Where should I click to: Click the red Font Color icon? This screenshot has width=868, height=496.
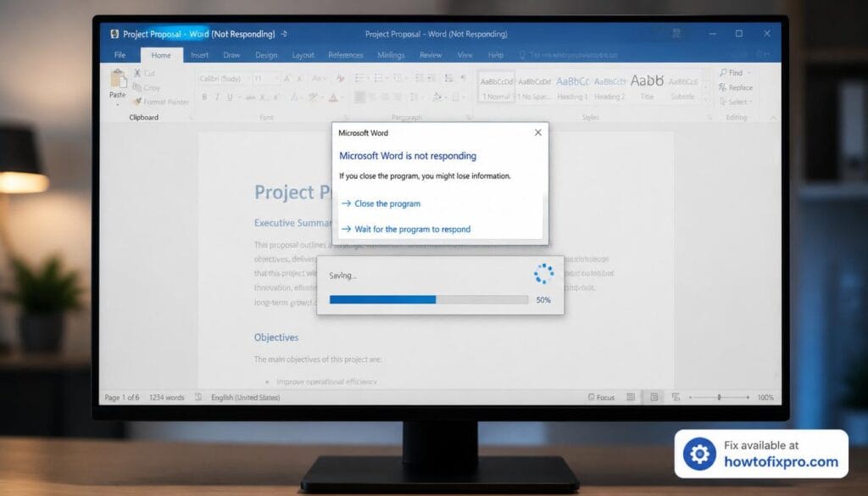(x=333, y=98)
